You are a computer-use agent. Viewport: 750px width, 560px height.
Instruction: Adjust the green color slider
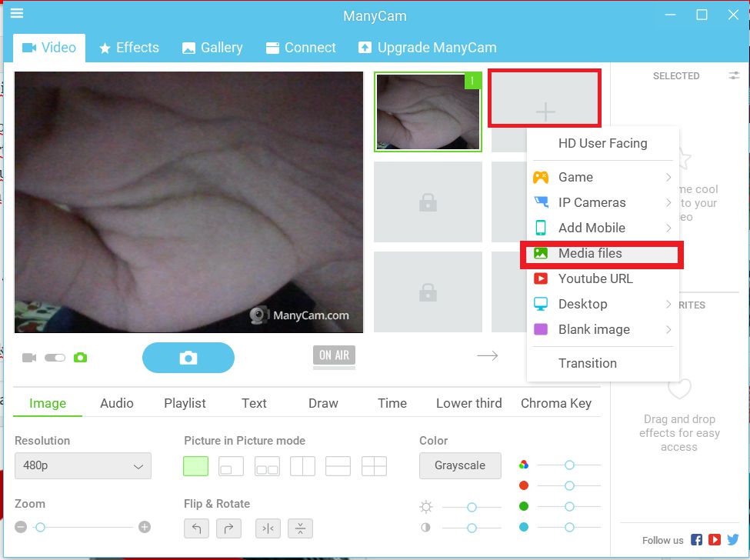click(x=569, y=506)
